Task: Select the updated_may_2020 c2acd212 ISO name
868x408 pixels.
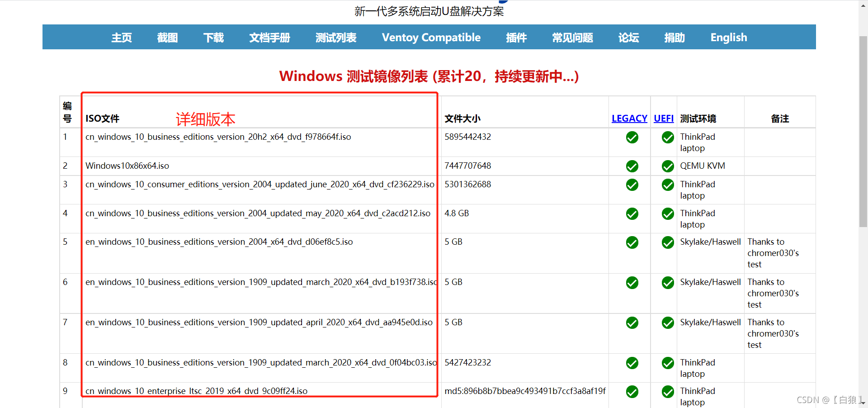Action: click(x=258, y=213)
